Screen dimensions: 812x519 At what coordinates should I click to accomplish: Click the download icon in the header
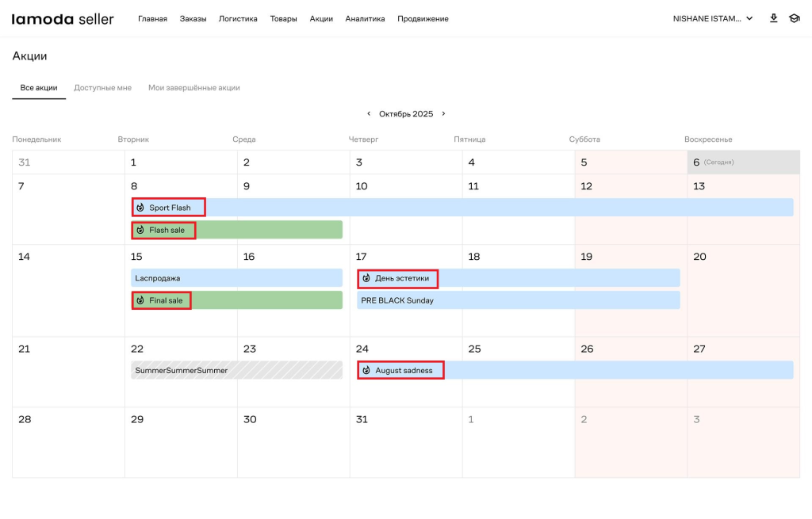point(774,18)
